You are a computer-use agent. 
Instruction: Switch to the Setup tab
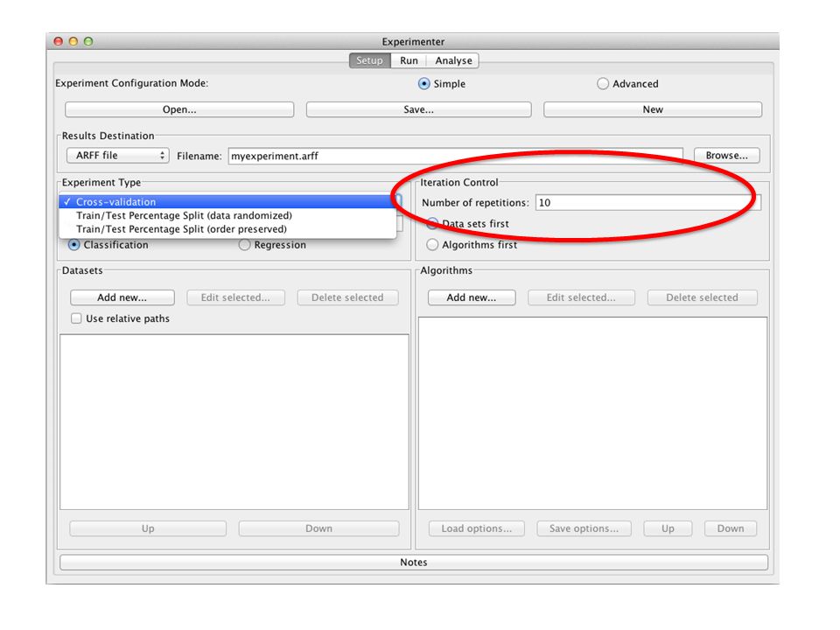(369, 60)
